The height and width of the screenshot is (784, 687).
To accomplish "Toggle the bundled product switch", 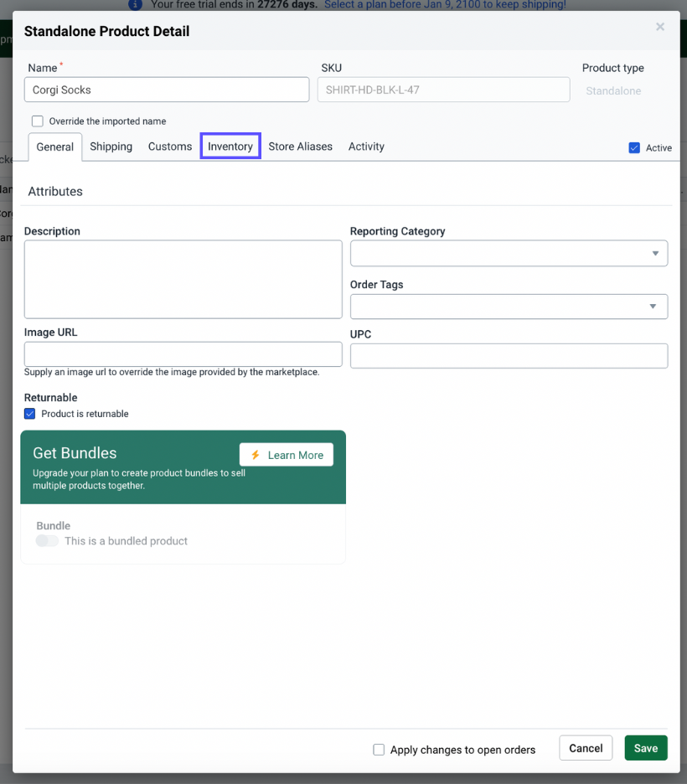I will point(47,541).
